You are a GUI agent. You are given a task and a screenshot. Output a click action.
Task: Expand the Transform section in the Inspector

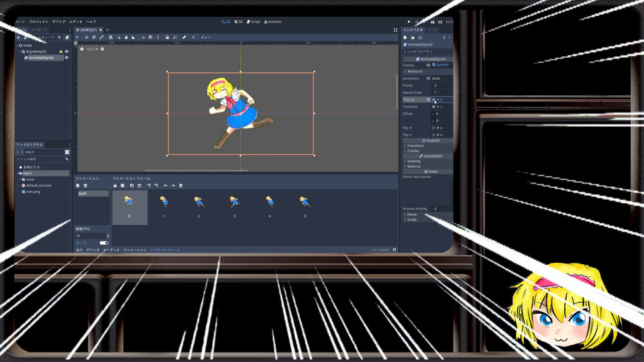(415, 145)
